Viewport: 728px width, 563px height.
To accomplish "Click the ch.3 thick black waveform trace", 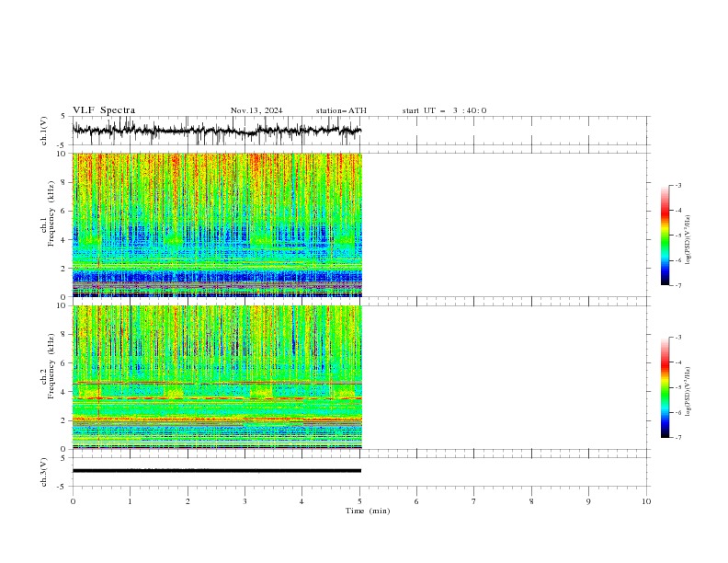I will [217, 471].
